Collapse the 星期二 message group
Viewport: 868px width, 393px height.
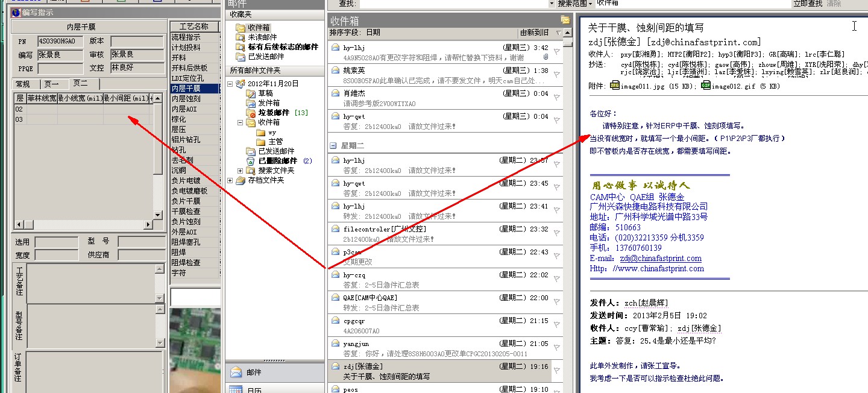click(x=333, y=146)
